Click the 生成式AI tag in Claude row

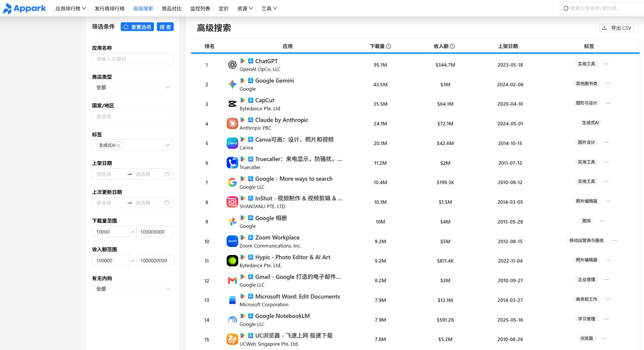[x=590, y=123]
